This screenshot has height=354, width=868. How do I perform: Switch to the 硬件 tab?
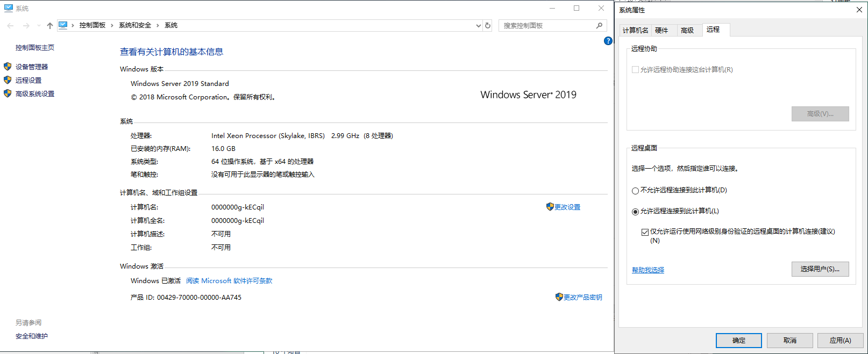pyautogui.click(x=661, y=31)
